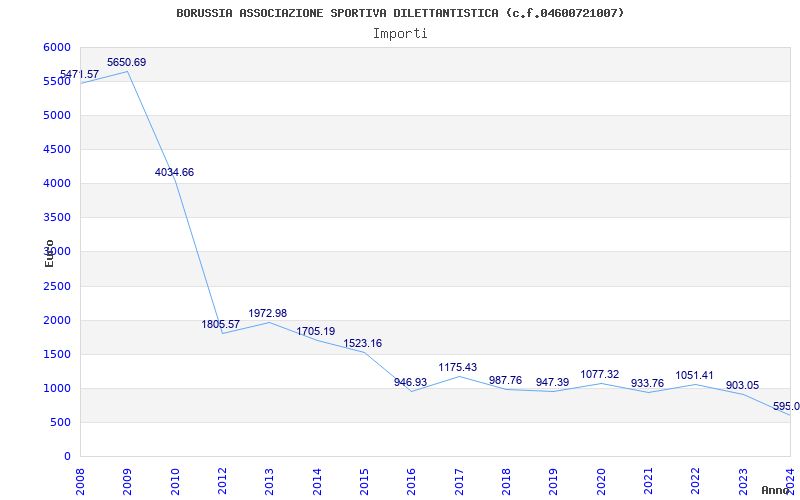Click the y-axis value 5000

coord(57,115)
